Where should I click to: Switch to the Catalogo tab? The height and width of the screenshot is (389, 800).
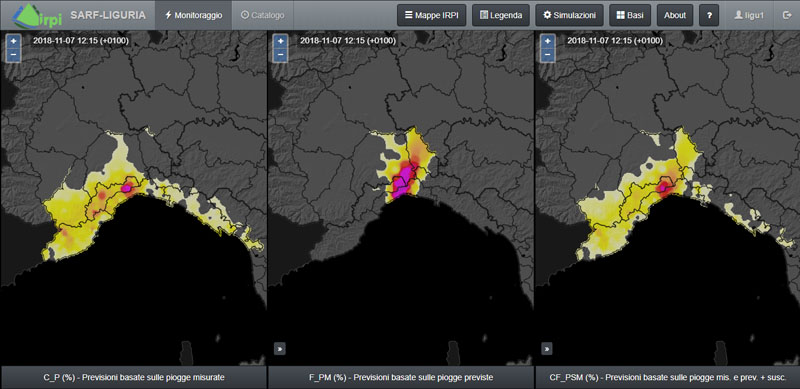pyautogui.click(x=262, y=15)
